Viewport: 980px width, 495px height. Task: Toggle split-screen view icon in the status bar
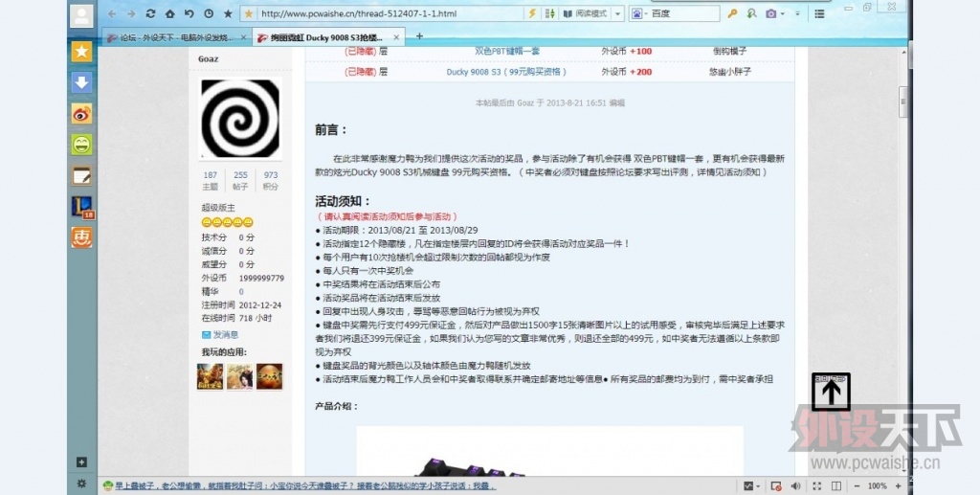836,485
